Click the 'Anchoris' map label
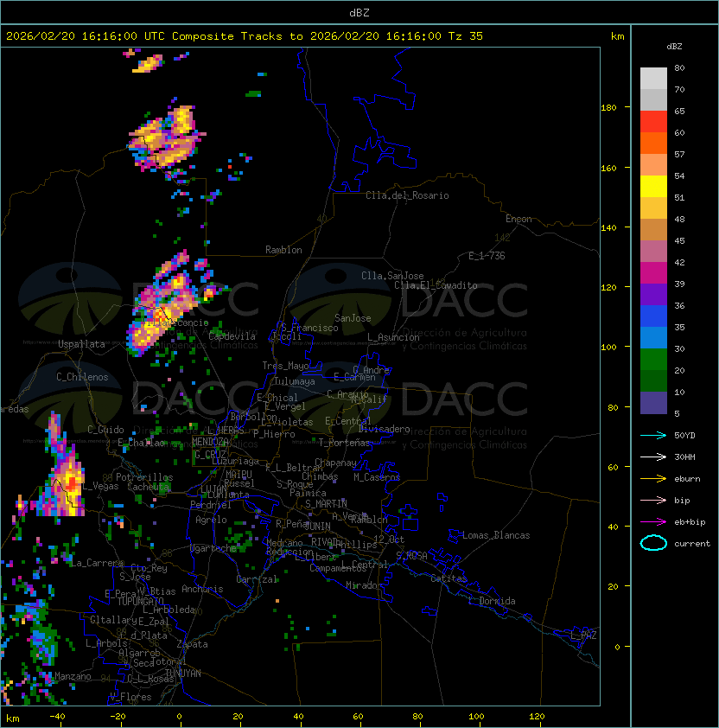 202,589
